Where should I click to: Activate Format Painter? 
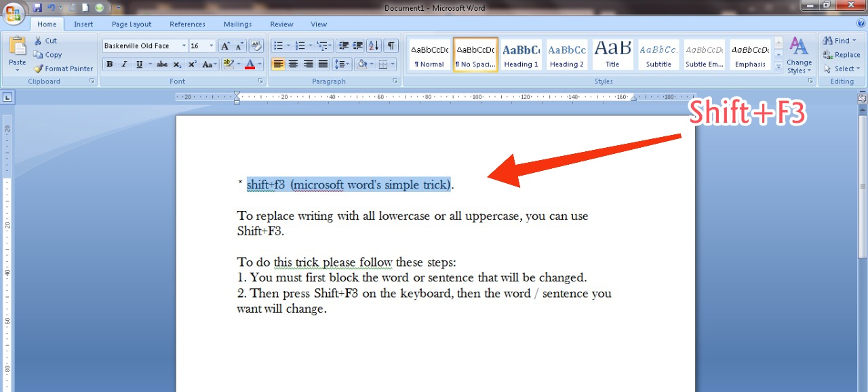(x=64, y=68)
